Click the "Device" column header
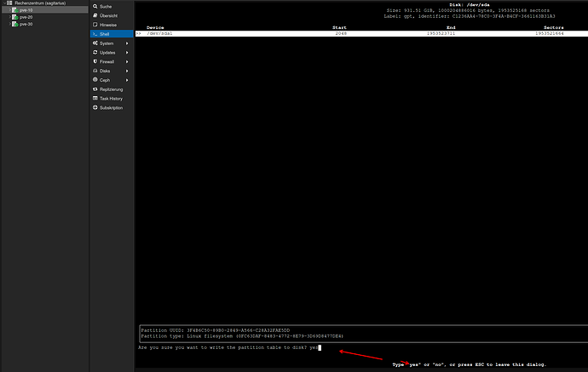The height and width of the screenshot is (372, 588). [155, 28]
